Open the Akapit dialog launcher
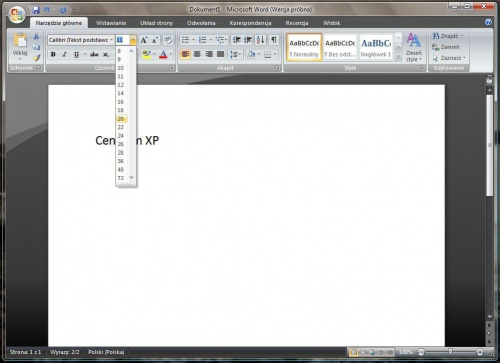Screen dimensions: 500x363 click(277, 68)
